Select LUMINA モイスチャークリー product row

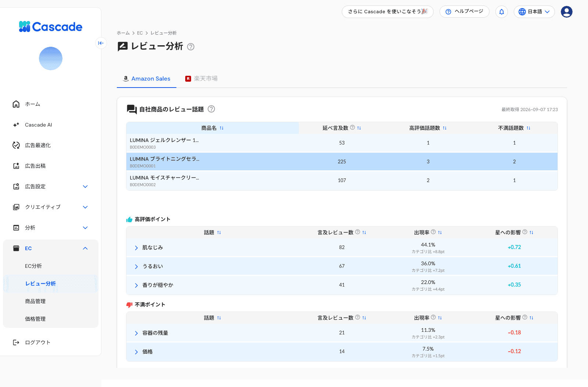[x=342, y=180]
